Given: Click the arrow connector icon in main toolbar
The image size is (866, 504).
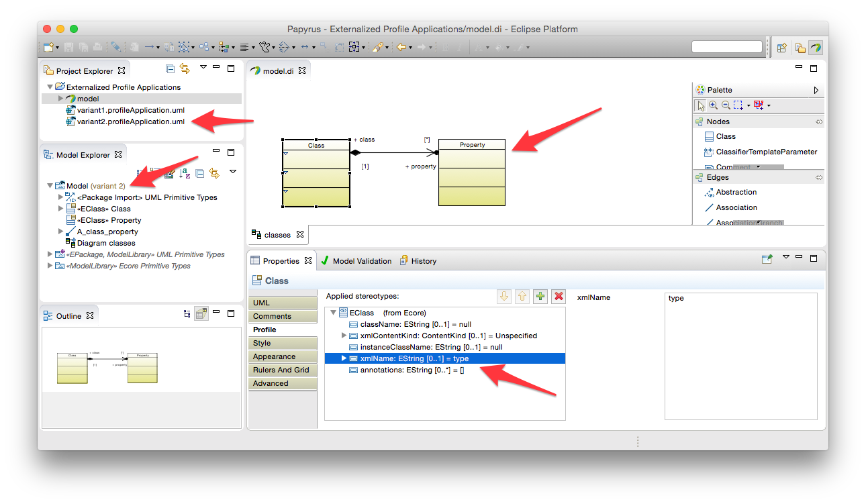Looking at the screenshot, I should pos(149,48).
